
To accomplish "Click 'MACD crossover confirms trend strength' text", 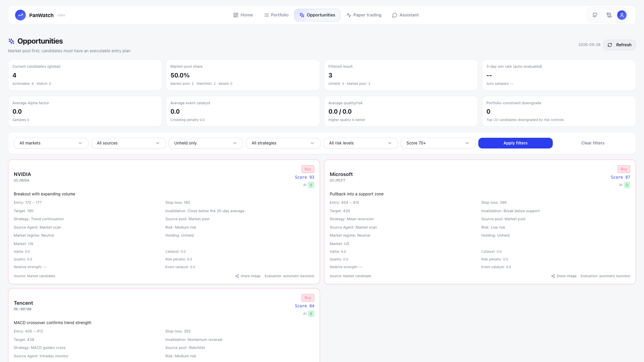I will 52,323.
